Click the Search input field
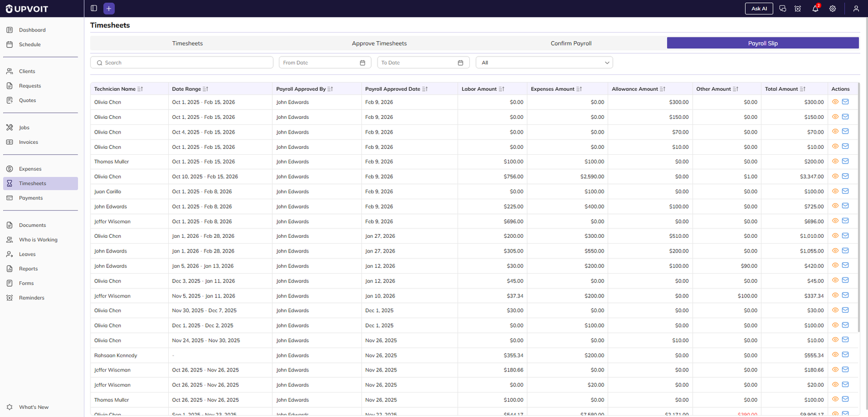Image resolution: width=868 pixels, height=417 pixels. (182, 62)
